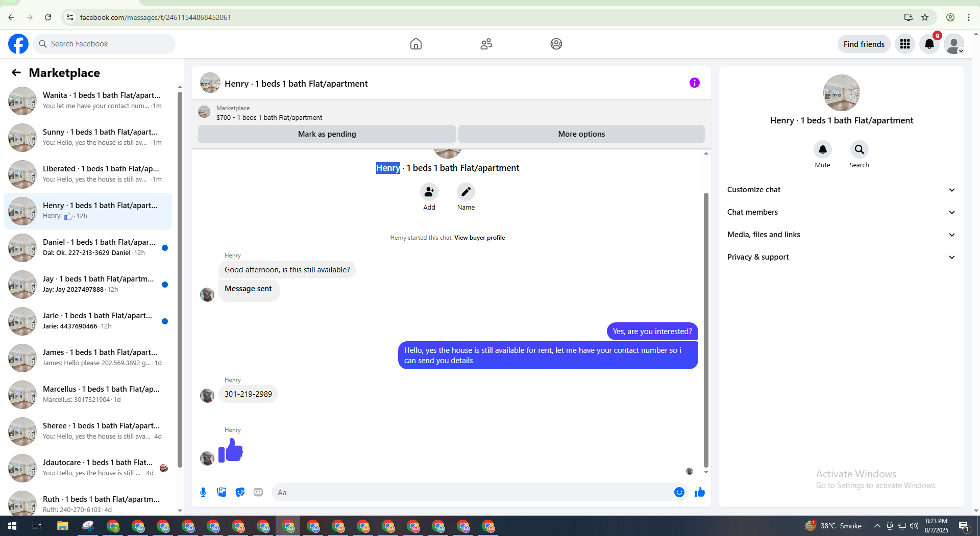Open Windows Task View
The height and width of the screenshot is (536, 980).
pos(37,526)
